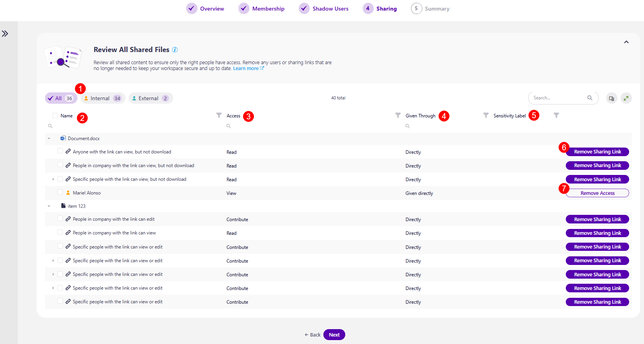Screen dimensions: 644x344
Task: Check 'Specific people … view, but not download' row
Action: 60,179
